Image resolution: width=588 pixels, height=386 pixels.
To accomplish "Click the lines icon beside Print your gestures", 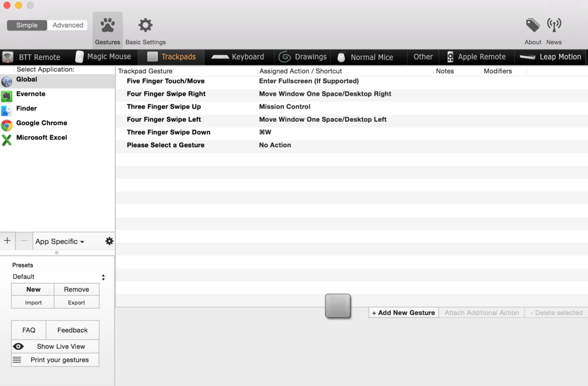I will coord(17,360).
